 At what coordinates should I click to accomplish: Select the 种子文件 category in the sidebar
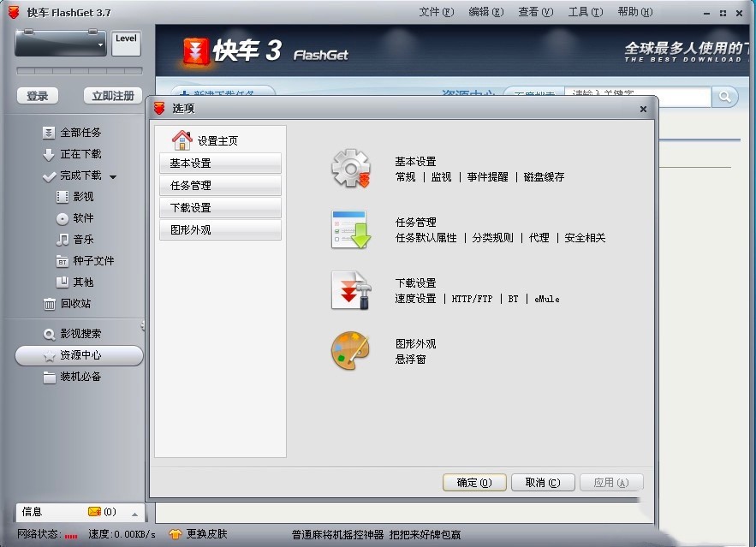[x=86, y=260]
